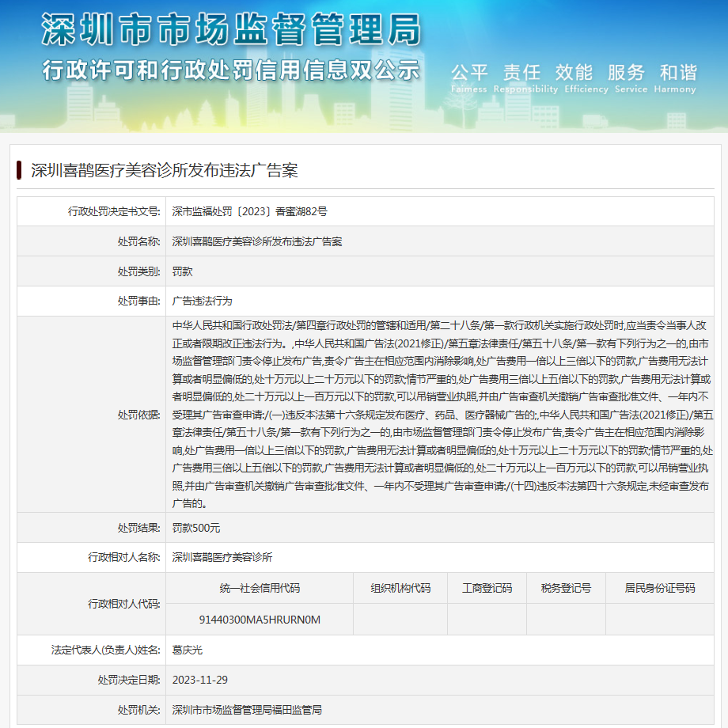Click the 居民身份证号码 column header
Image resolution: width=728 pixels, height=728 pixels.
tap(660, 588)
